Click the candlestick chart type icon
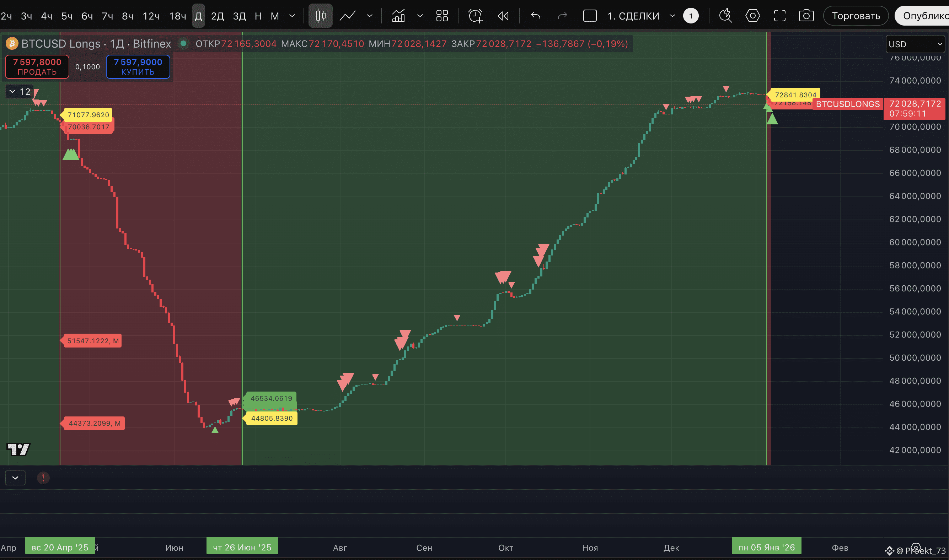Screen dimensions: 949x560 click(x=321, y=16)
